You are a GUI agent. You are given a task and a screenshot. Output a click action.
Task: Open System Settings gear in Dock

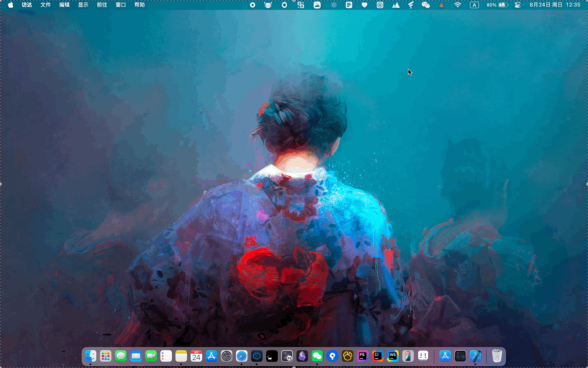point(227,356)
